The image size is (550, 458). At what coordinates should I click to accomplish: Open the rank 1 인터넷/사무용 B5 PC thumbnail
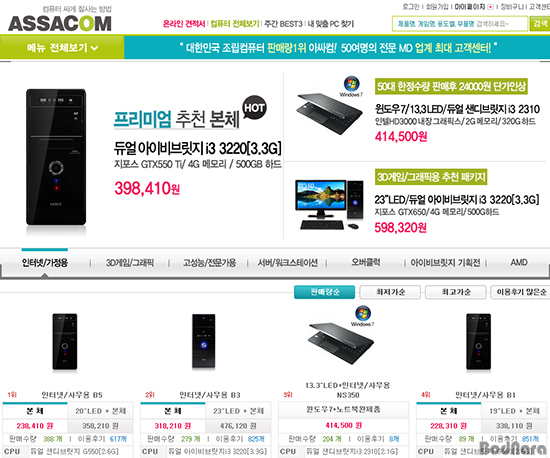(65, 342)
